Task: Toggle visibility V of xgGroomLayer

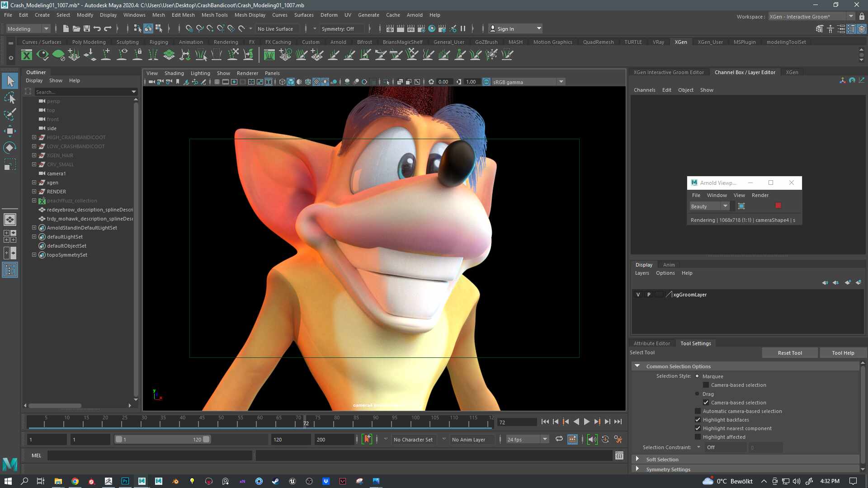Action: [x=638, y=295]
